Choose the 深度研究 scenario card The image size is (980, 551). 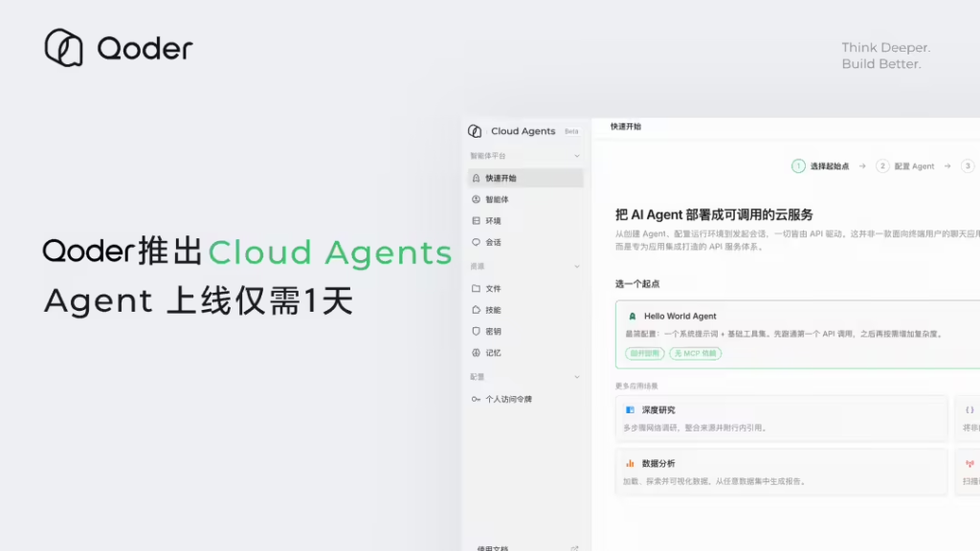pyautogui.click(x=781, y=418)
